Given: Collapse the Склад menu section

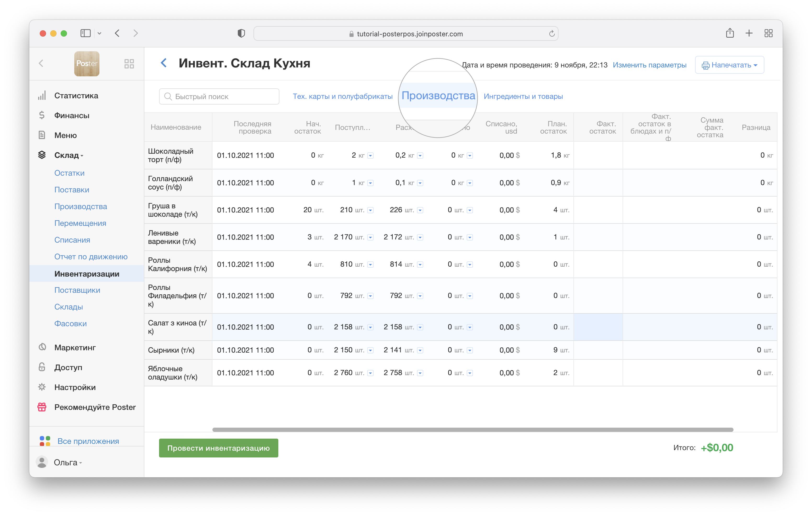Looking at the screenshot, I should coord(67,155).
